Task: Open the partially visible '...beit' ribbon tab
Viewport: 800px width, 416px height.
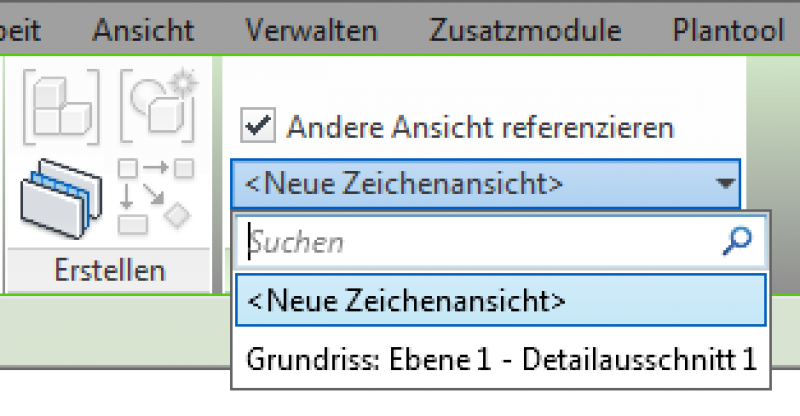Action: (22, 30)
